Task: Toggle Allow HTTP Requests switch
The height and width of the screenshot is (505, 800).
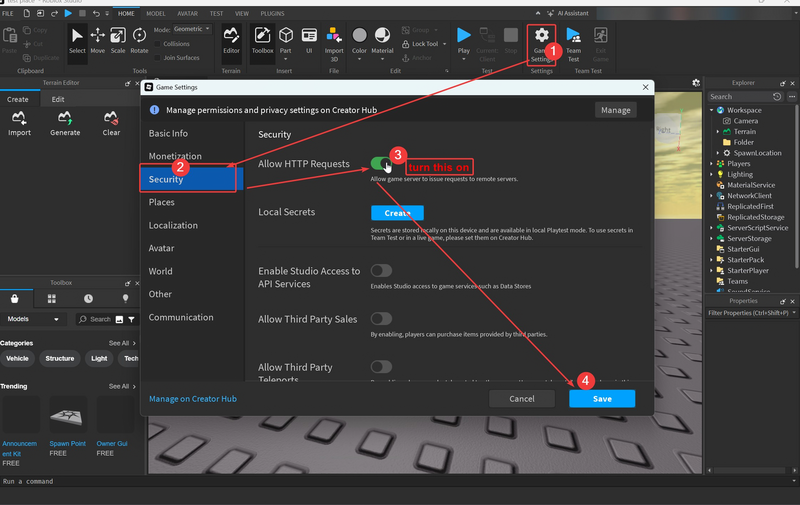Action: pyautogui.click(x=381, y=164)
